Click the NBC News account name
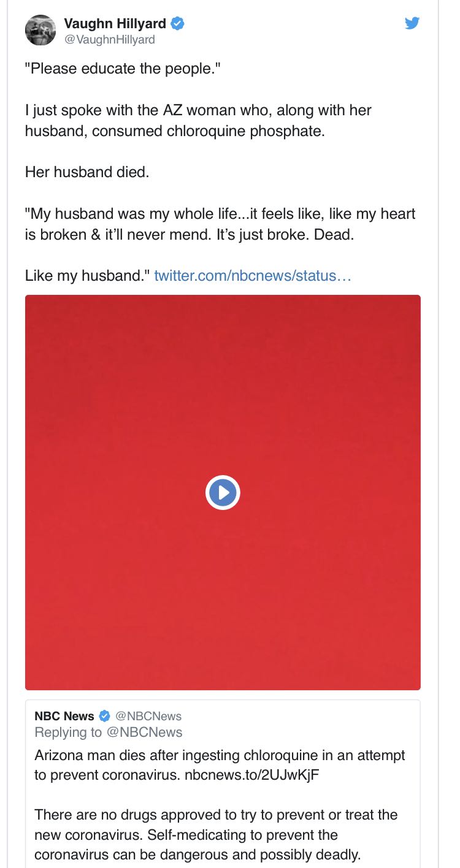The width and height of the screenshot is (460, 868). click(64, 716)
